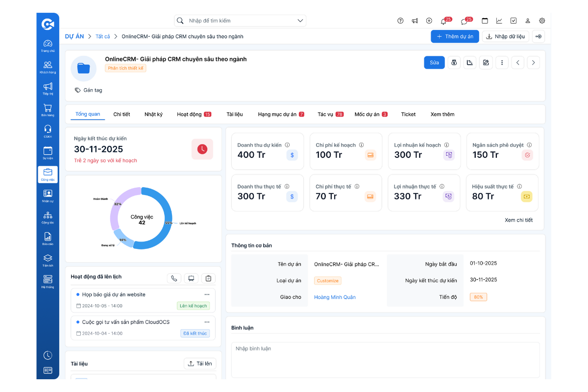Switch to the Tác vụ tab
This screenshot has height=392, width=588.
[325, 114]
